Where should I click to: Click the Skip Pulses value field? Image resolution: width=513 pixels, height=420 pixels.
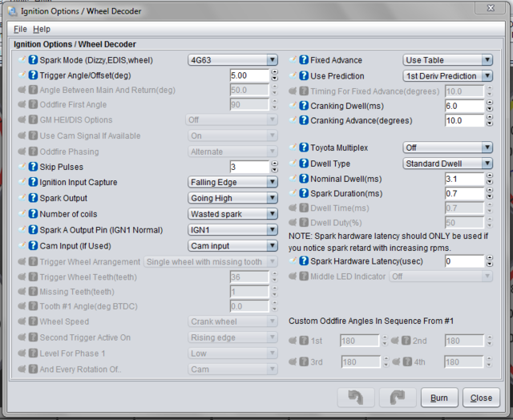tap(249, 167)
